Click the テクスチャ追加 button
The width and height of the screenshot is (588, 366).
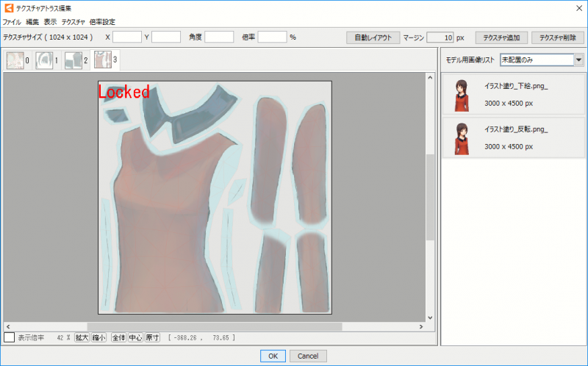(501, 37)
